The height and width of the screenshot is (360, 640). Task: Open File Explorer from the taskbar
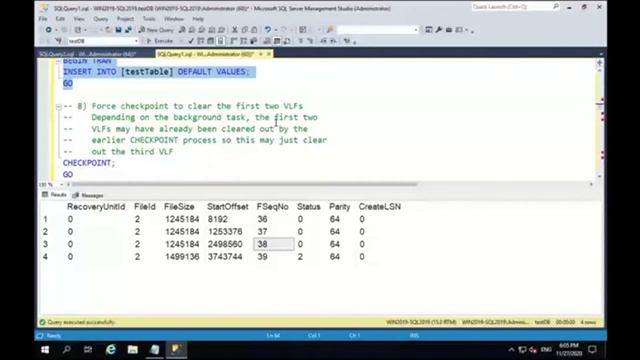tap(132, 349)
